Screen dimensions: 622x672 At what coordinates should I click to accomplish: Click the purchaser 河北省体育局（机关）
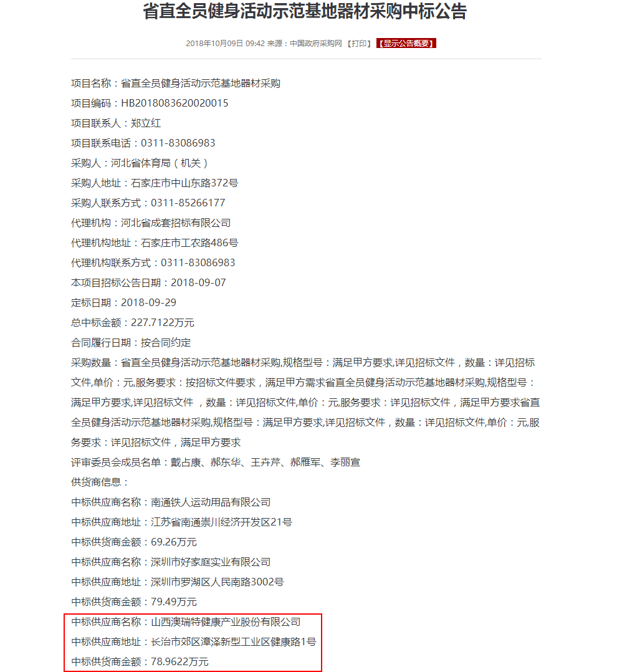click(x=160, y=163)
